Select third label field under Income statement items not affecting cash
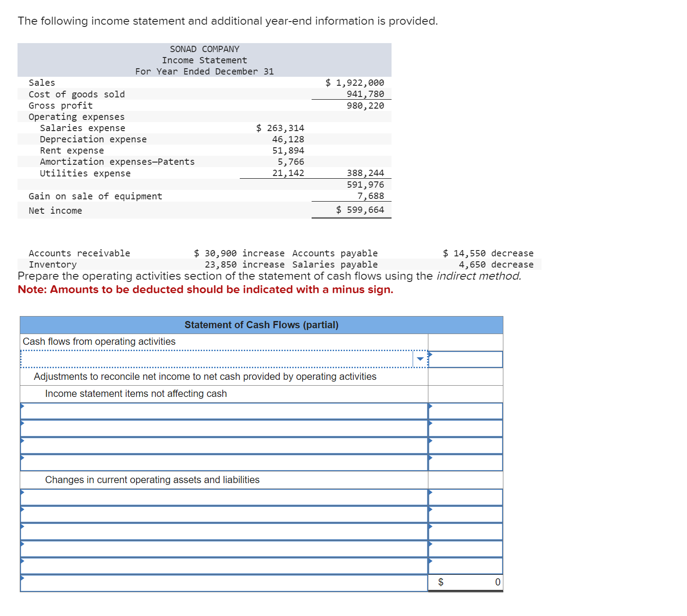 pos(224,445)
